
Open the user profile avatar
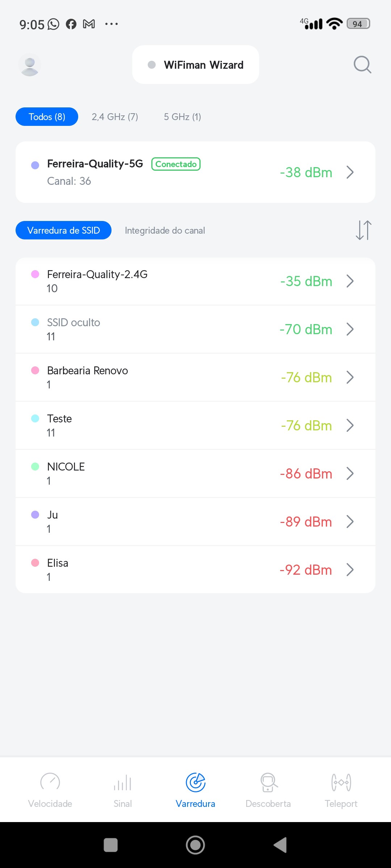[30, 65]
